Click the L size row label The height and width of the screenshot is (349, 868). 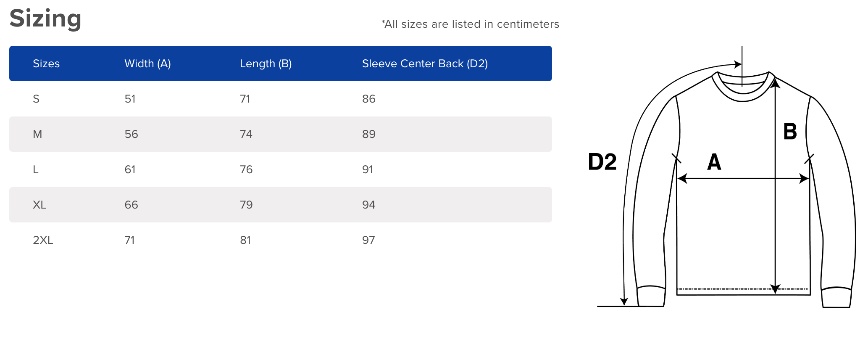[36, 169]
